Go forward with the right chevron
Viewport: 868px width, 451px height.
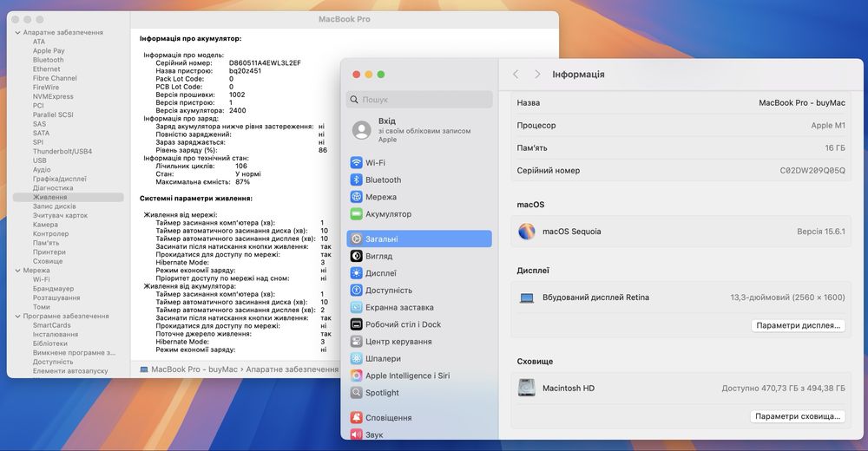[x=537, y=74]
